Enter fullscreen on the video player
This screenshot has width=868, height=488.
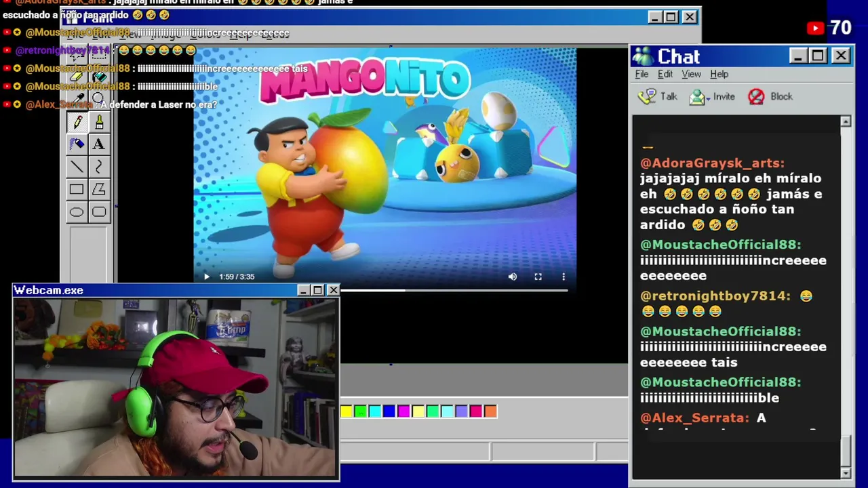pyautogui.click(x=538, y=277)
